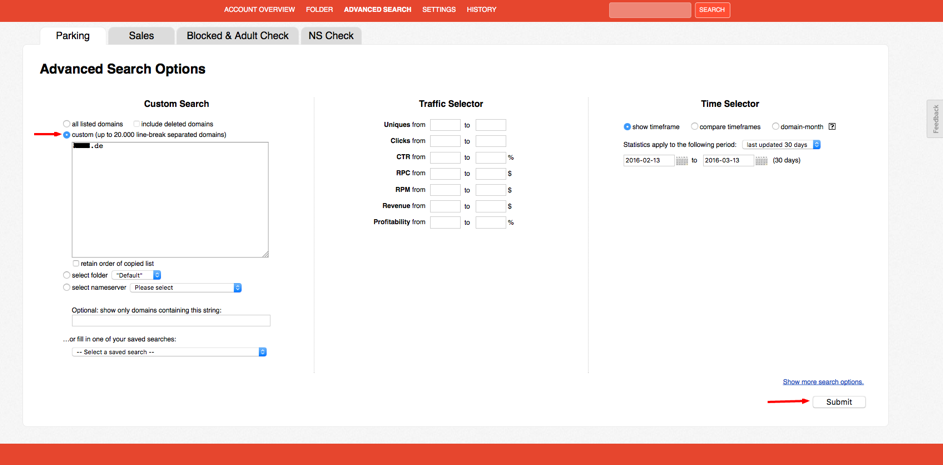Open the start date calendar picker
Screen dimensions: 943x465
pos(682,161)
